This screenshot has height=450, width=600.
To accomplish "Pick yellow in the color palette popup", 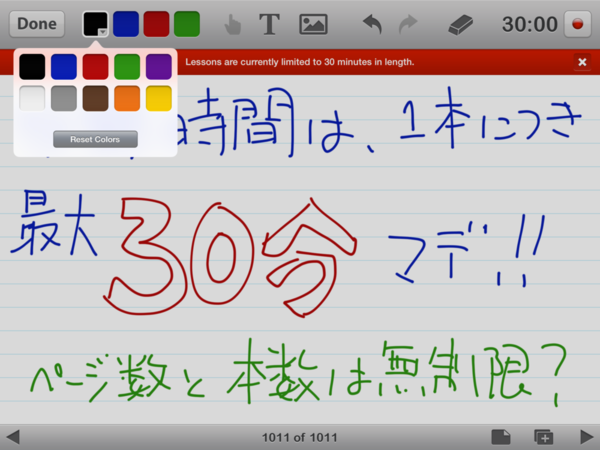I will 158,98.
